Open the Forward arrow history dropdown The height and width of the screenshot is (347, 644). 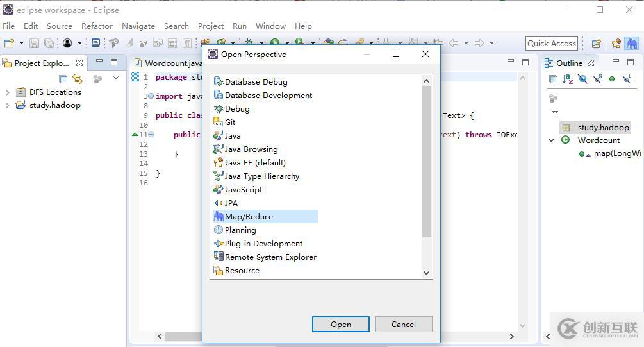click(x=491, y=43)
